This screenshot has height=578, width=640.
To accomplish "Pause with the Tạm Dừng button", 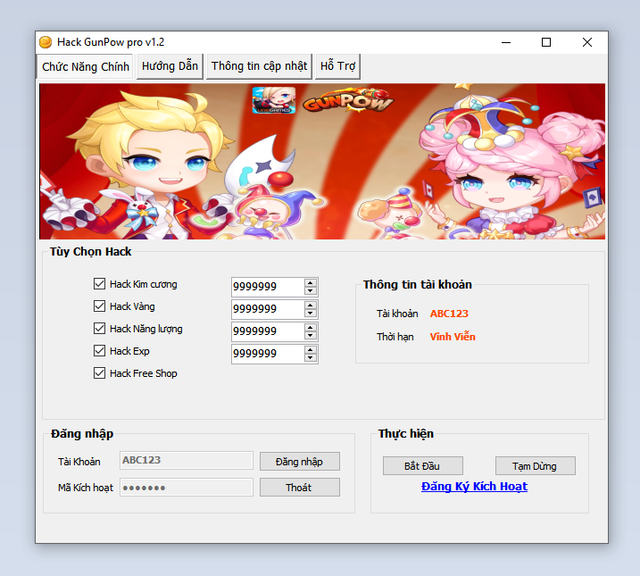I will [x=535, y=466].
